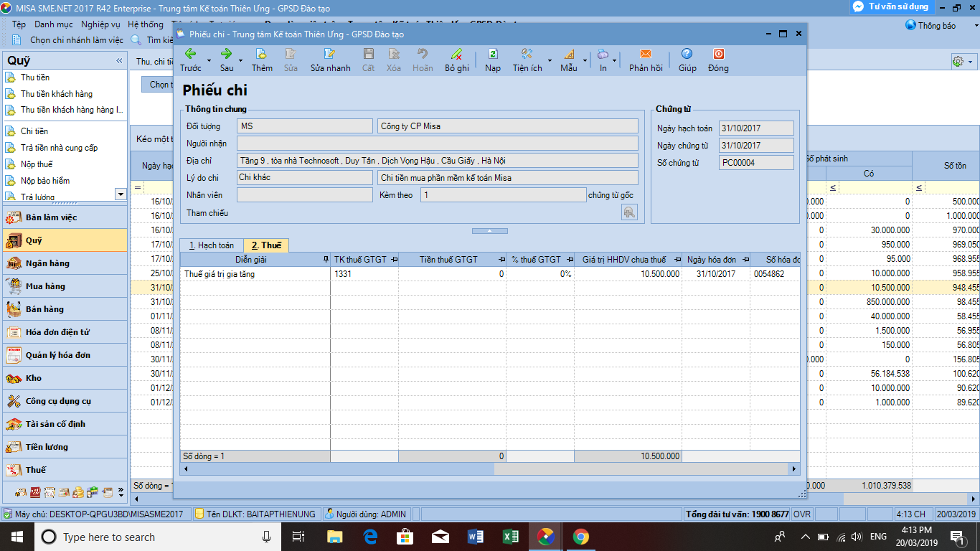Image resolution: width=980 pixels, height=551 pixels.
Task: Click Phản hồi feedback envelope icon
Action: pos(646,54)
